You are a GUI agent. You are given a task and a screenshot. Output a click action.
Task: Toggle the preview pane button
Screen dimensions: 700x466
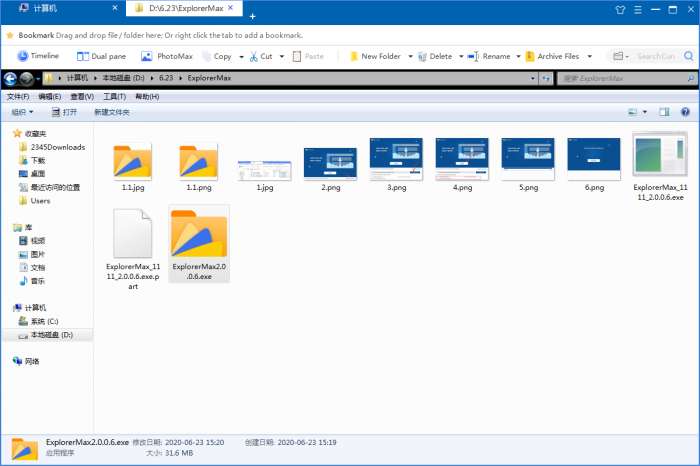tap(664, 112)
